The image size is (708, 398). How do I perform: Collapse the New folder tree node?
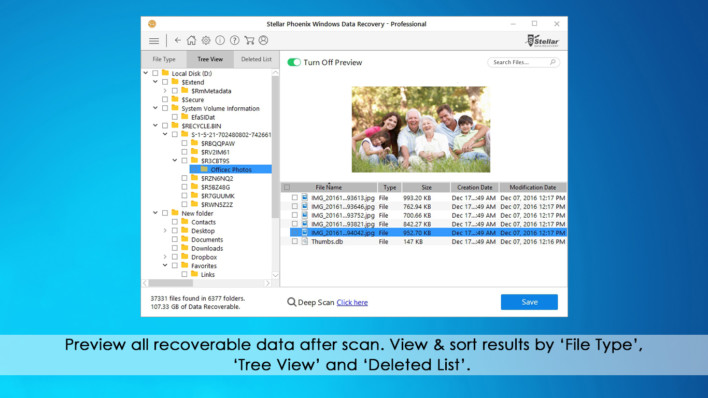click(155, 213)
